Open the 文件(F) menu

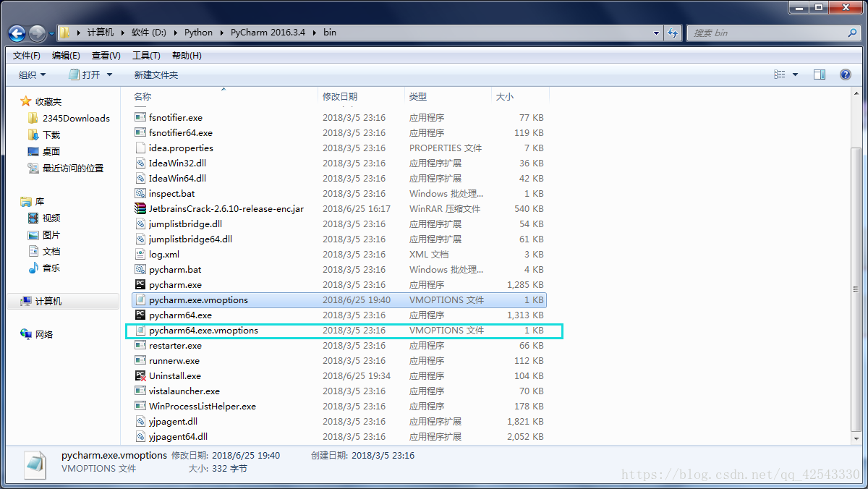(27, 55)
